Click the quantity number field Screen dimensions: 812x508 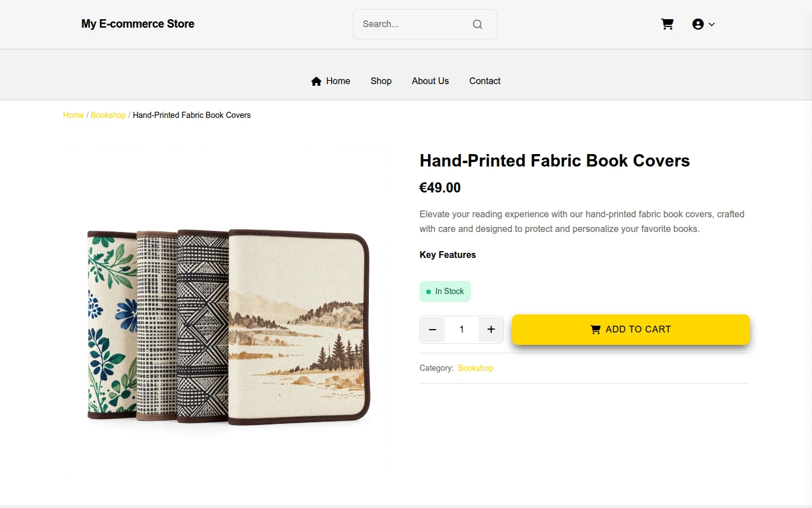[x=462, y=330]
